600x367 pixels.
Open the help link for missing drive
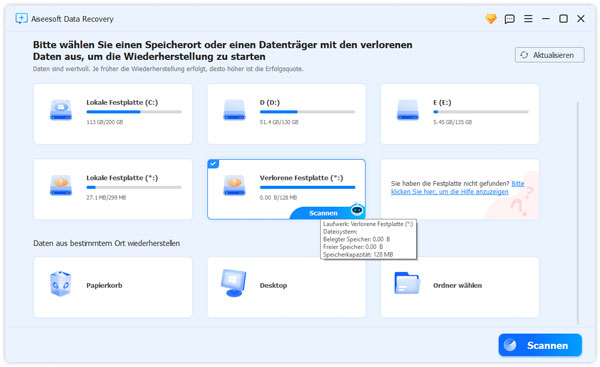point(457,188)
